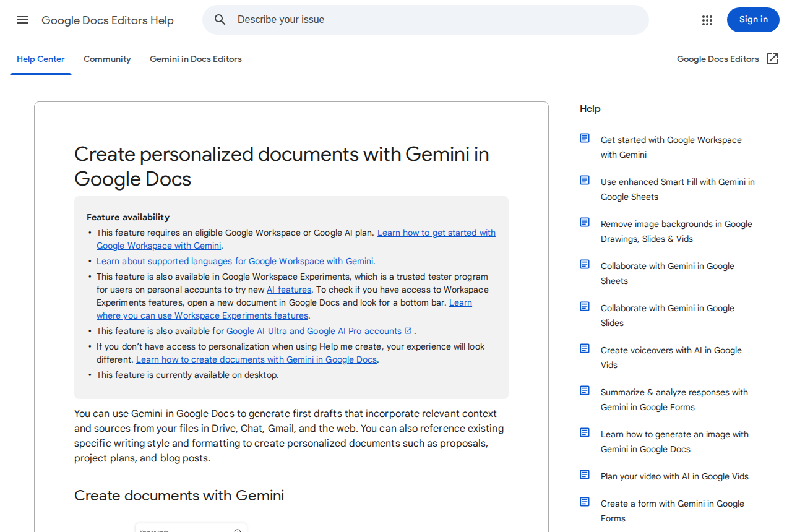Click the Create documents with Gemini heading
The width and height of the screenshot is (792, 532).
pos(179,496)
